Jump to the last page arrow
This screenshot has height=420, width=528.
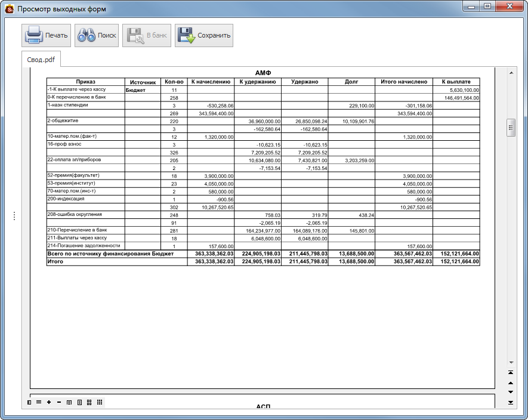pyautogui.click(x=511, y=402)
